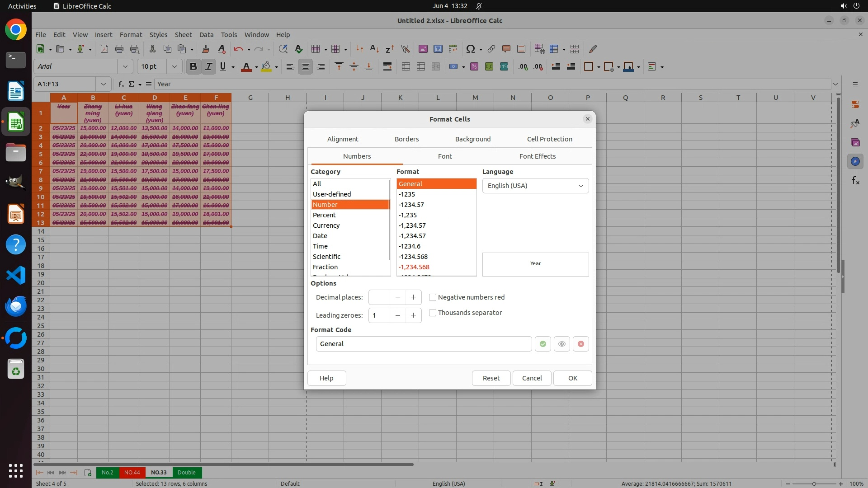Image resolution: width=868 pixels, height=488 pixels.
Task: Click the Print toolbar icon
Action: pyautogui.click(x=119, y=49)
